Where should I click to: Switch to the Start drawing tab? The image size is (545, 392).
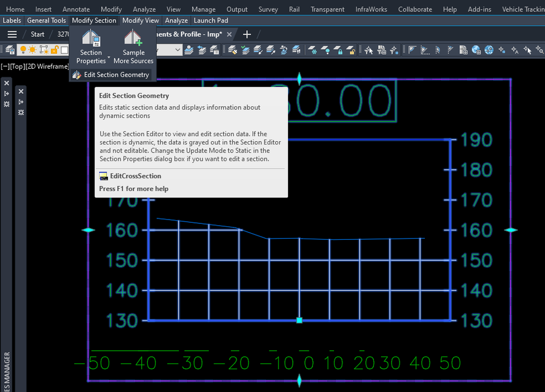(x=37, y=34)
